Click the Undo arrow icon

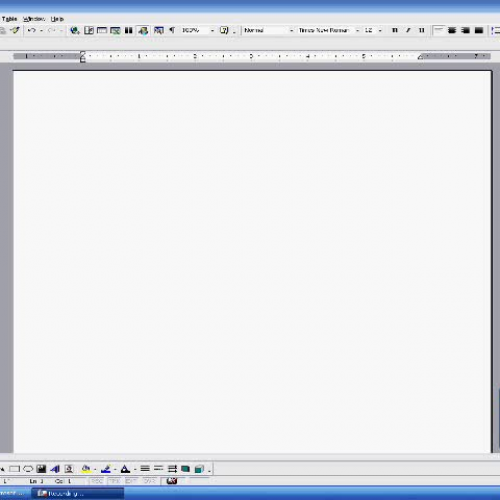[32, 30]
